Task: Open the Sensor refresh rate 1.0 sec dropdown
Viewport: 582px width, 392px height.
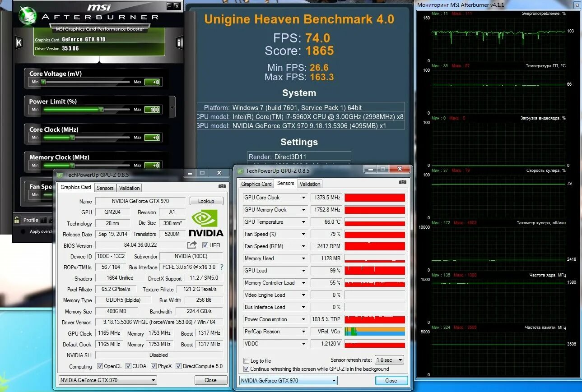Action: click(390, 360)
